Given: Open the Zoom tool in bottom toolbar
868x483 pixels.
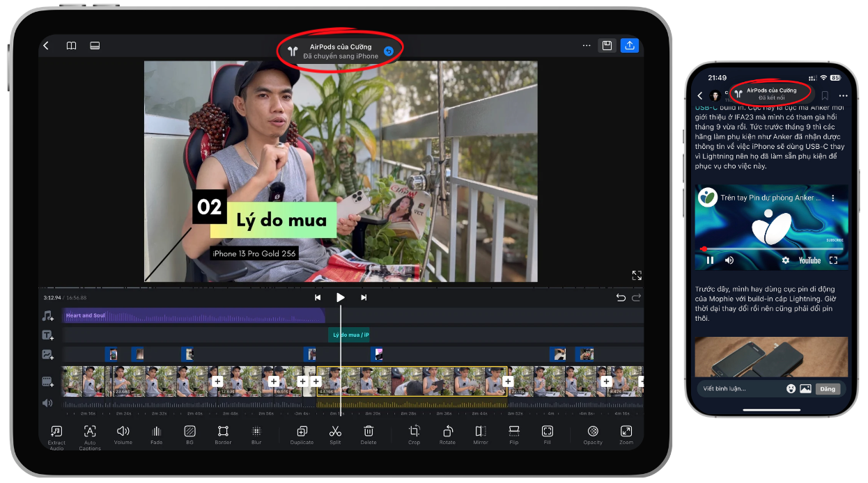Looking at the screenshot, I should point(626,435).
